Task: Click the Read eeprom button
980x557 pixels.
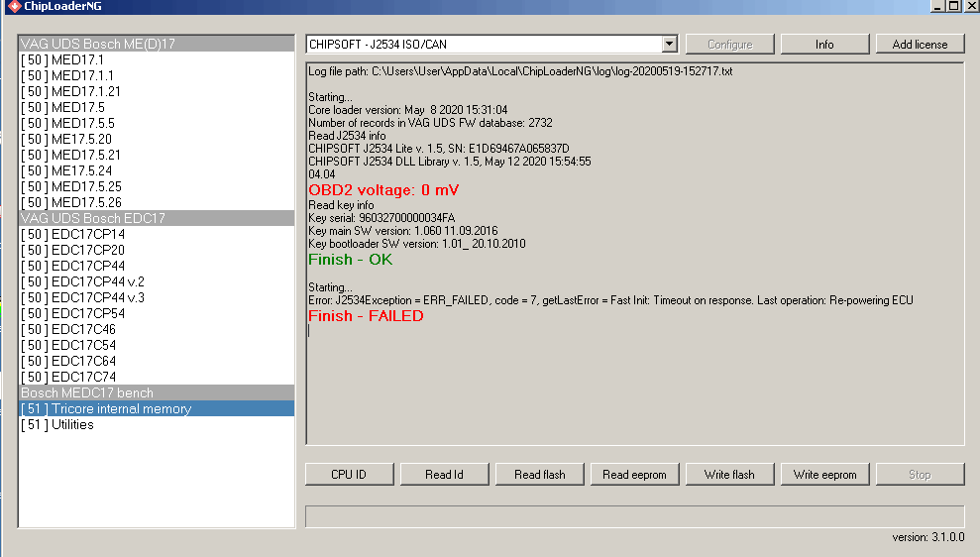Action: [x=634, y=475]
